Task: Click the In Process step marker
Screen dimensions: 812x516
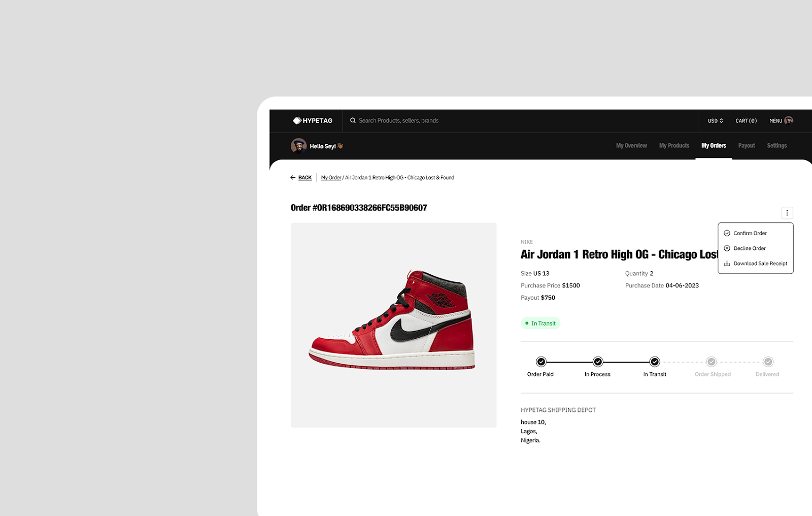Action: [598, 362]
